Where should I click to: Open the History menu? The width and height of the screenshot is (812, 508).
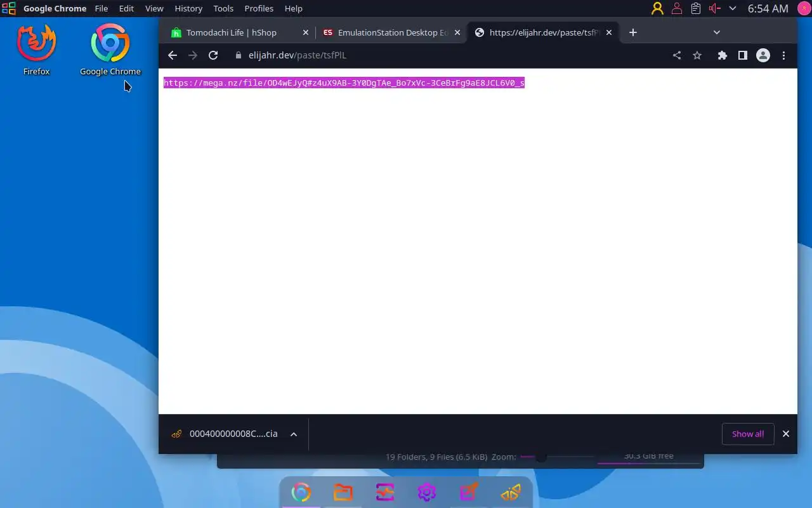point(188,8)
